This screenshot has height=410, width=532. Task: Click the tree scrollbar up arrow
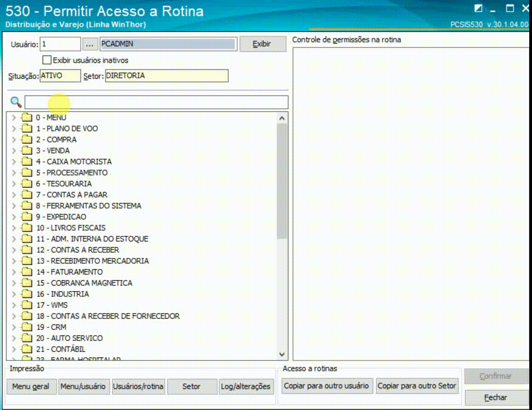[x=282, y=118]
